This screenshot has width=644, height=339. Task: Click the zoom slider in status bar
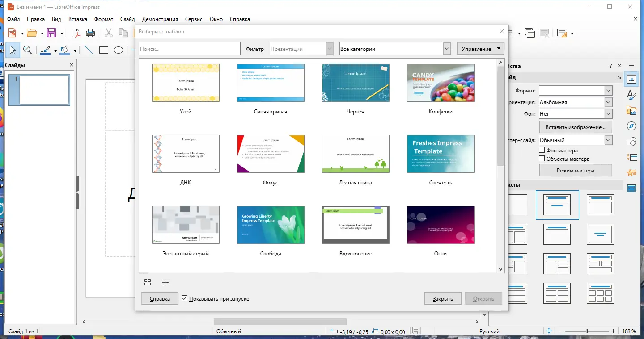587,331
